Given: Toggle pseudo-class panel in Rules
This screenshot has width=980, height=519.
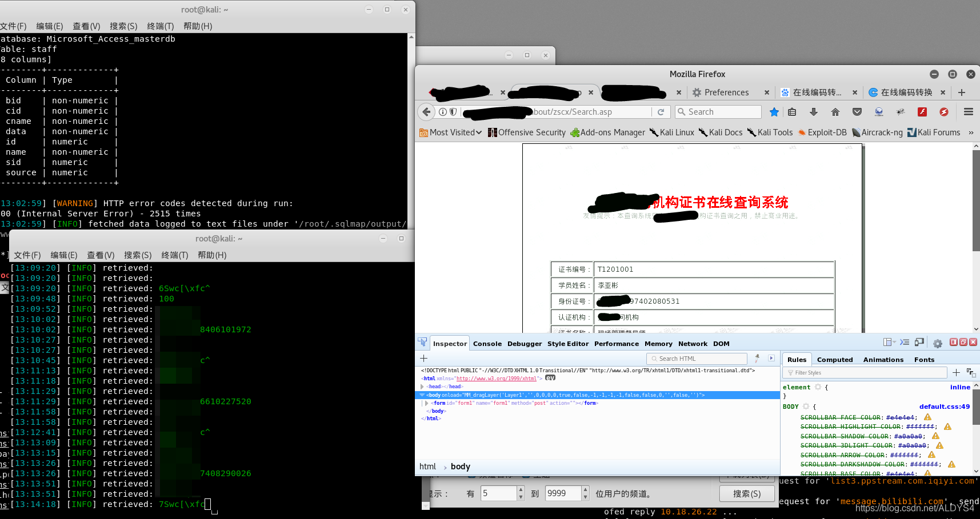Looking at the screenshot, I should pyautogui.click(x=971, y=372).
